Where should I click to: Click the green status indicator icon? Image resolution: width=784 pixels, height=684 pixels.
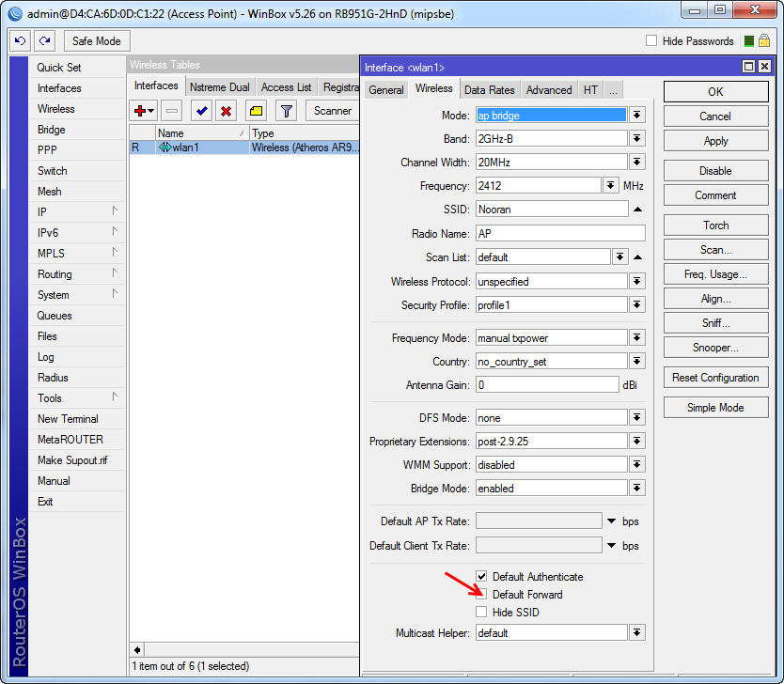pyautogui.click(x=748, y=41)
